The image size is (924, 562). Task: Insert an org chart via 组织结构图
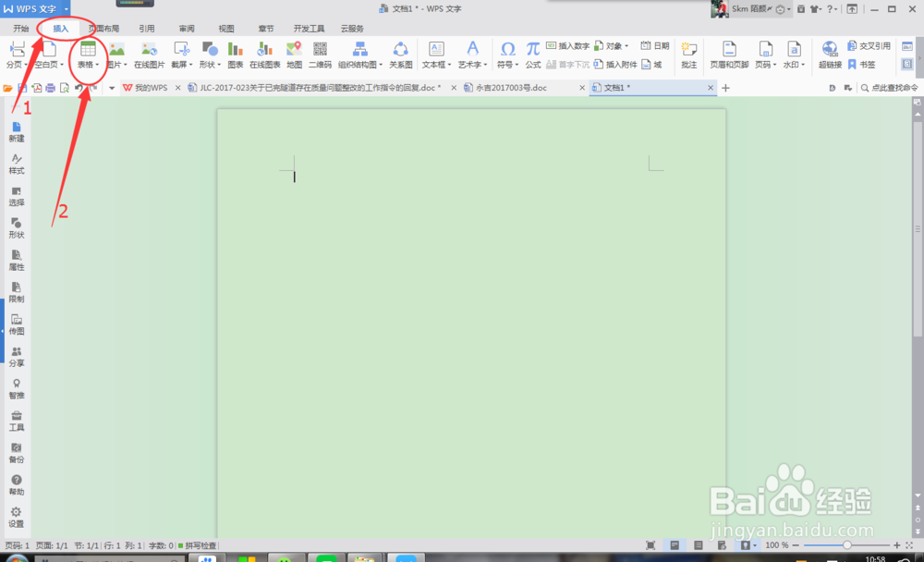coord(360,55)
